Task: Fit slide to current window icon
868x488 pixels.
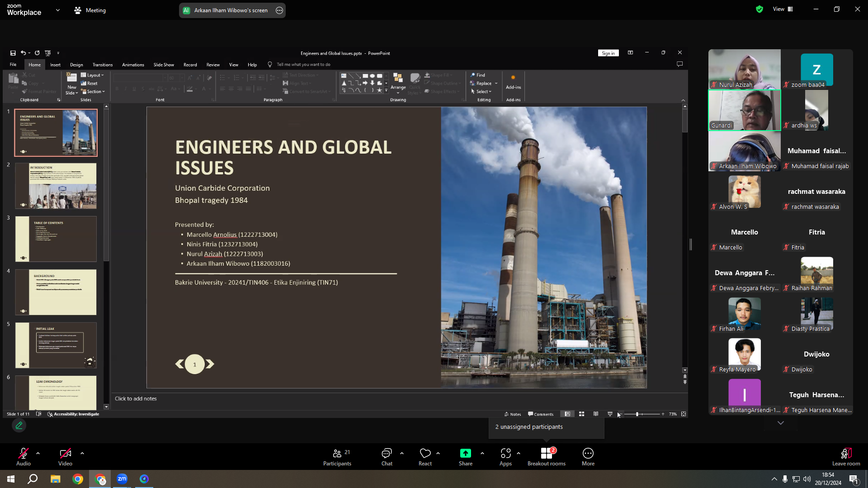Action: pyautogui.click(x=684, y=414)
